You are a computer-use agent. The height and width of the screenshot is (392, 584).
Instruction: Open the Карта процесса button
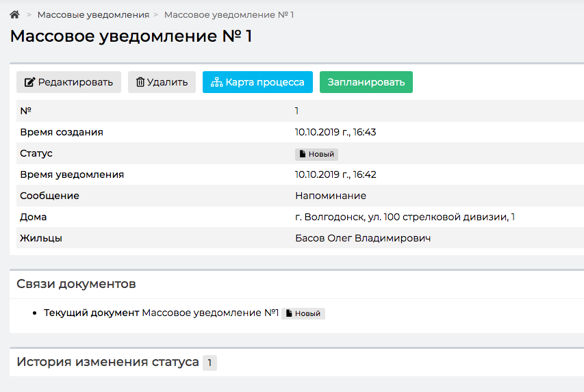coord(257,82)
